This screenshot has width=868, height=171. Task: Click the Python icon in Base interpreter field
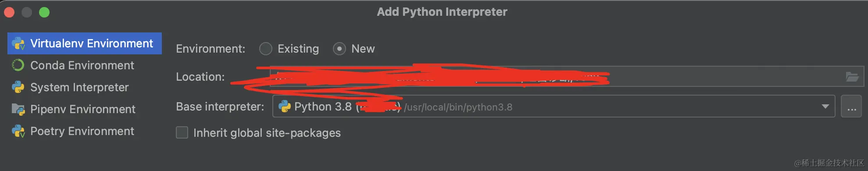(285, 107)
